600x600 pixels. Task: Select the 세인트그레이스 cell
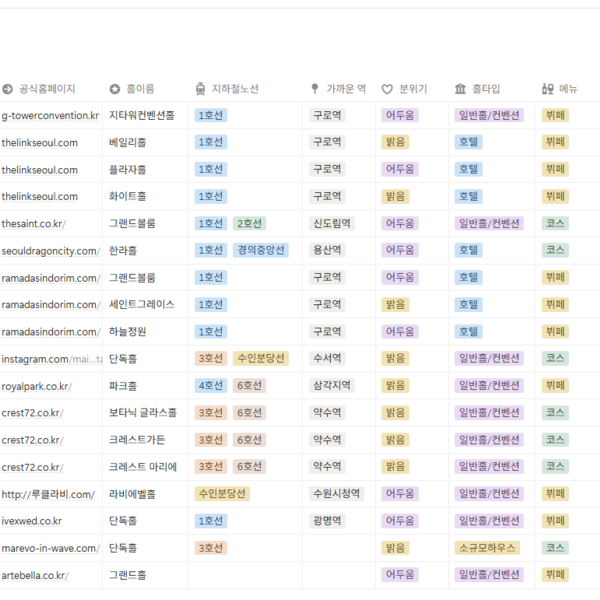point(145,305)
